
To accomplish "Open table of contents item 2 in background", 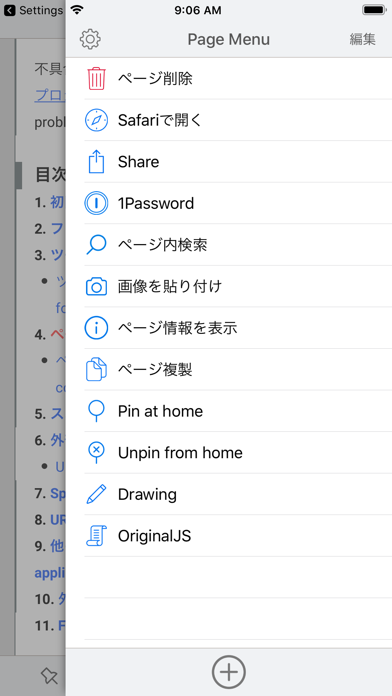I will (58, 229).
